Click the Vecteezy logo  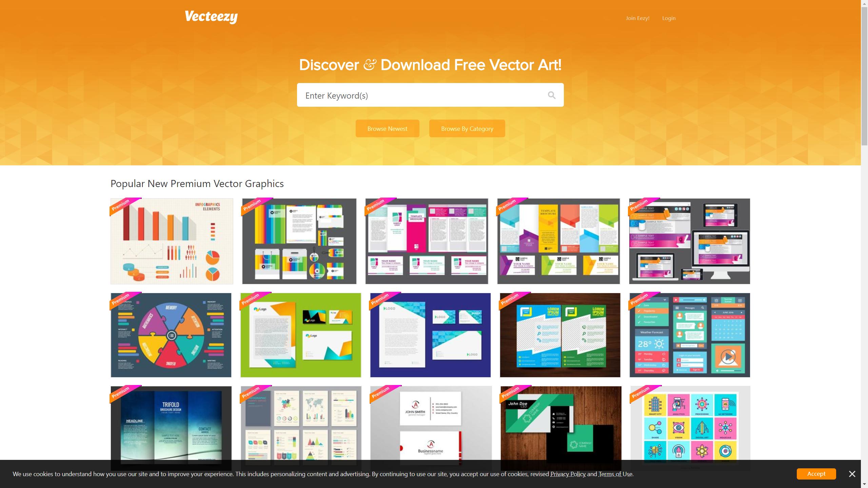[x=211, y=17]
